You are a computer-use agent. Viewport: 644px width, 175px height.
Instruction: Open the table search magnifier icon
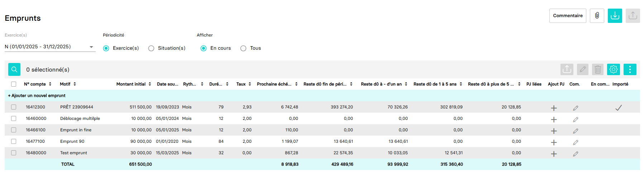pos(14,69)
